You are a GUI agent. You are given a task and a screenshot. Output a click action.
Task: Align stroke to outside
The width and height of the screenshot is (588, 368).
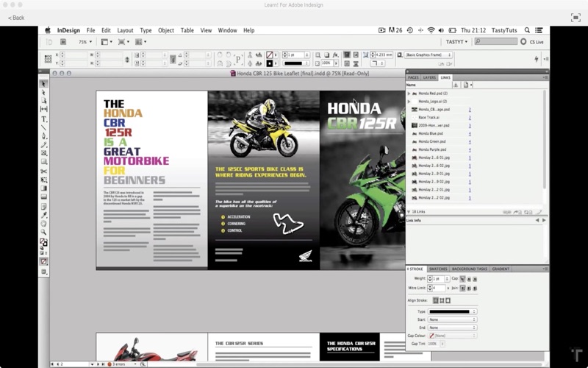point(448,300)
